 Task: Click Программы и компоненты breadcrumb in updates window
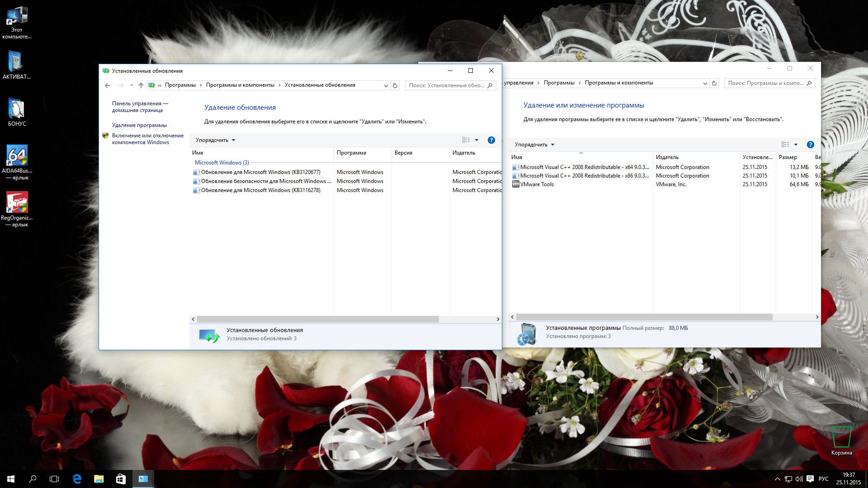(240, 85)
